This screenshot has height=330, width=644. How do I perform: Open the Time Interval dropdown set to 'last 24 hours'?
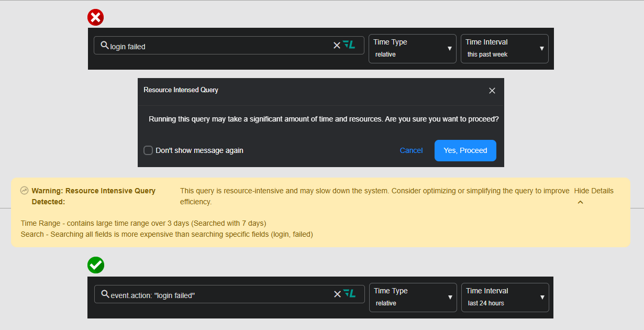coord(505,297)
